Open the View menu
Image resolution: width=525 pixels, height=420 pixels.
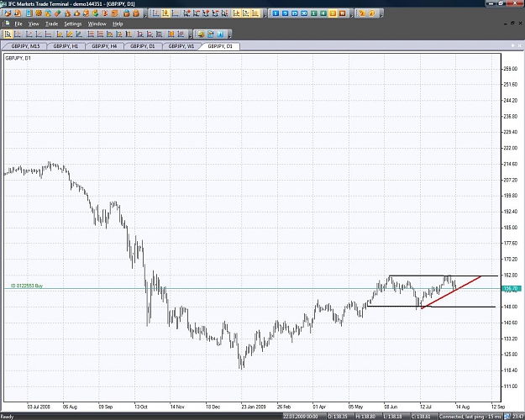point(34,24)
